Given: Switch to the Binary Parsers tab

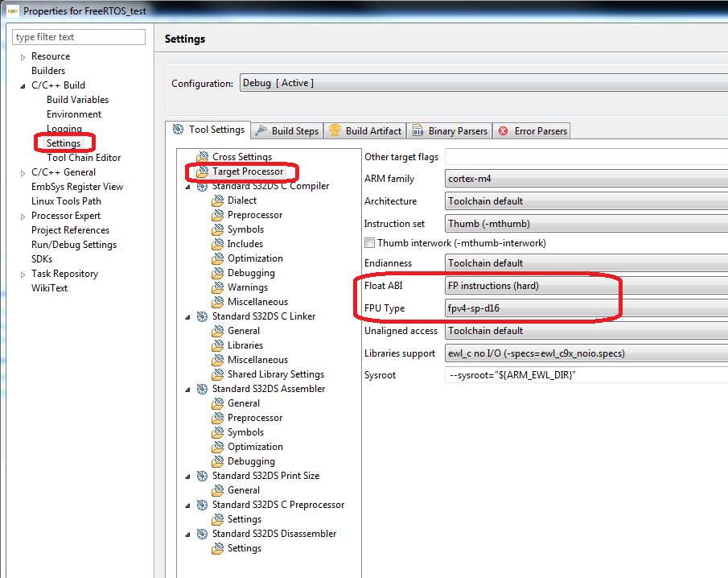Looking at the screenshot, I should tap(450, 131).
